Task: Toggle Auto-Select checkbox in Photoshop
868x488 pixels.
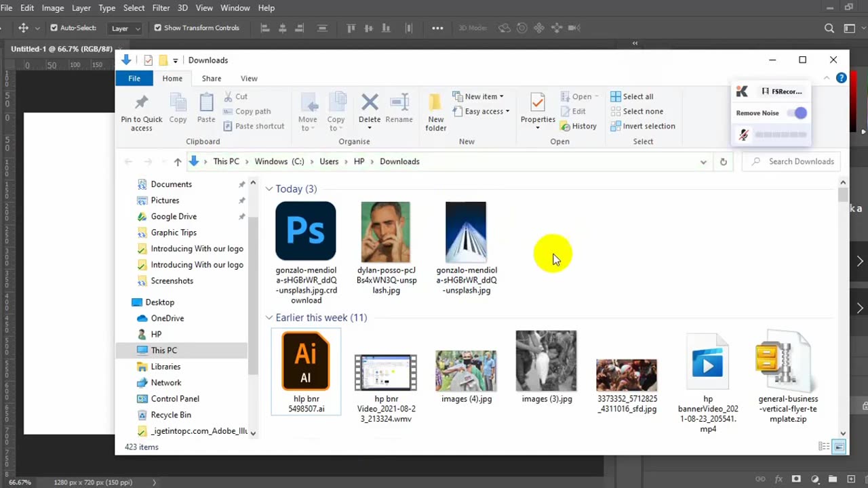Action: pyautogui.click(x=54, y=28)
